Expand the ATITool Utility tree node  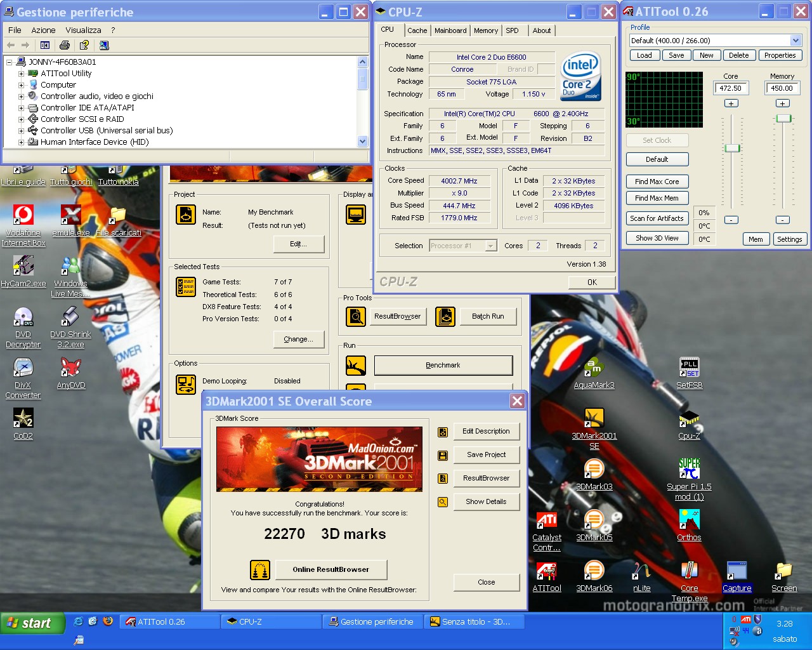pyautogui.click(x=21, y=74)
